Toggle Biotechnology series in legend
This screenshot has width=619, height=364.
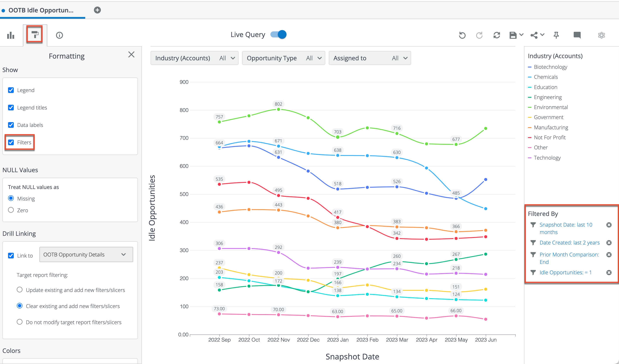coord(548,67)
